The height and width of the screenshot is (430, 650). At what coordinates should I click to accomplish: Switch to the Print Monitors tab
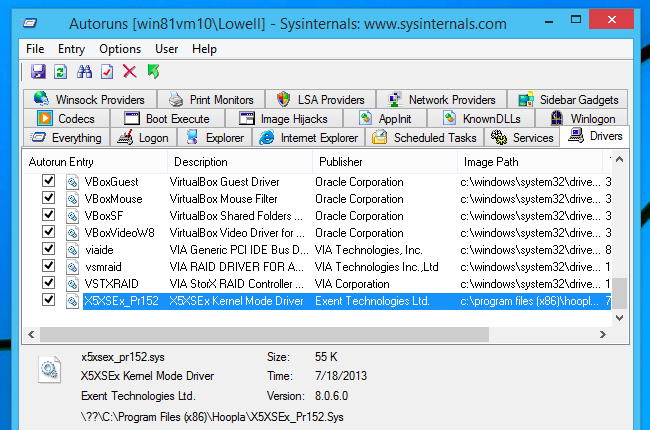tap(211, 100)
